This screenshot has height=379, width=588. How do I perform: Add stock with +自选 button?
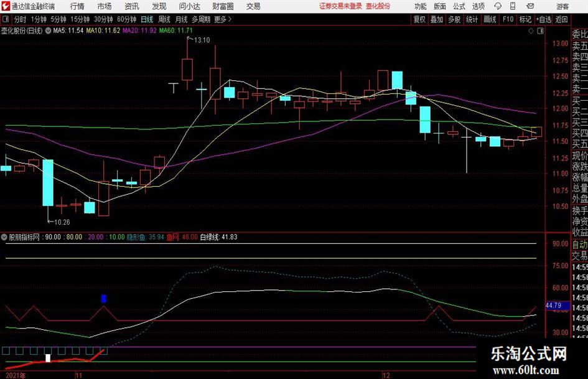point(544,19)
